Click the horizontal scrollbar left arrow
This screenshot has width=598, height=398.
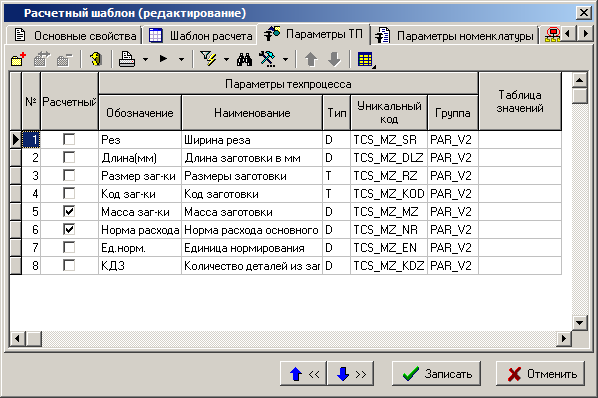tap(17, 338)
